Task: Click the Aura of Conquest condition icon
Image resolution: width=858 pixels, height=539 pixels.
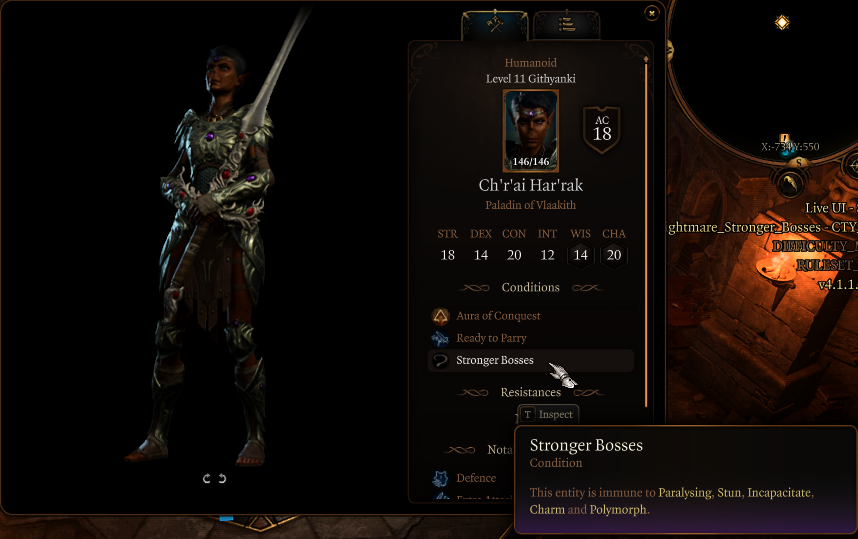Action: pyautogui.click(x=440, y=316)
